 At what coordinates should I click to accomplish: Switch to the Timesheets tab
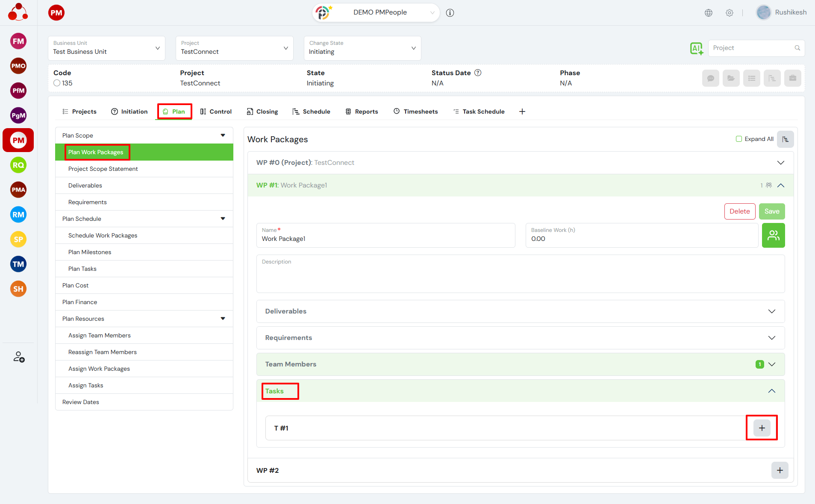click(x=415, y=111)
